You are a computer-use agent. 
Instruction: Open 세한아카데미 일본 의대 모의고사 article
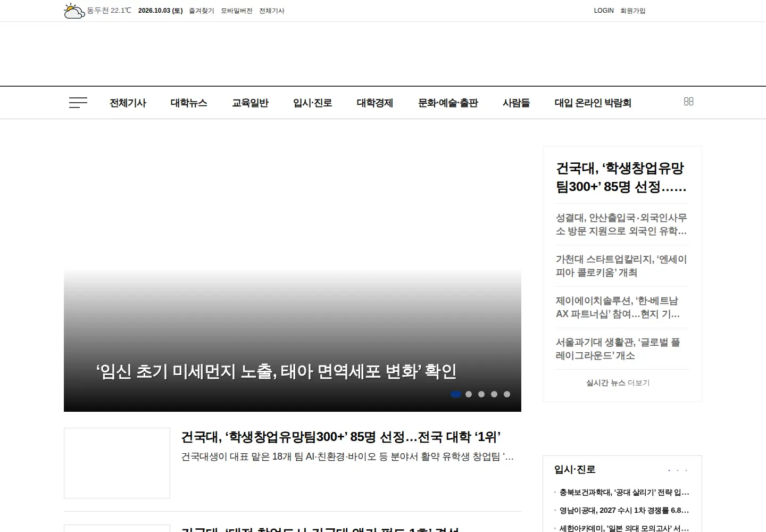(624, 528)
